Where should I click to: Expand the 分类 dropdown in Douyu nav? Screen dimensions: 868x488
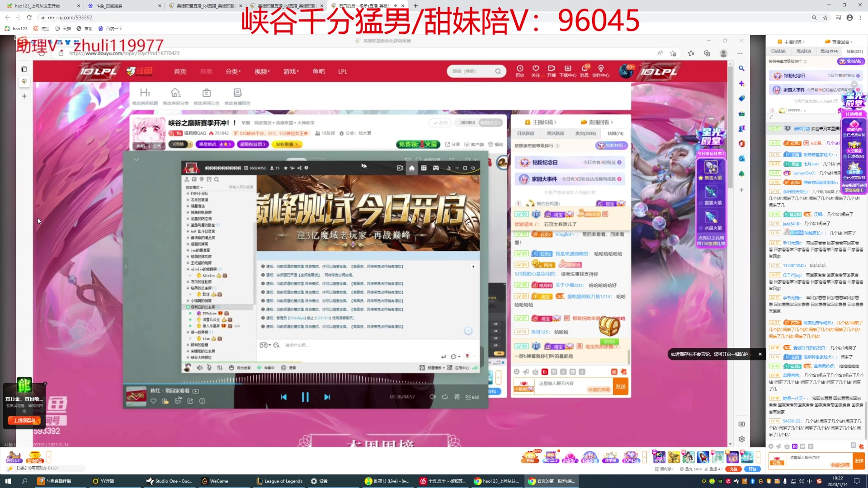233,71
